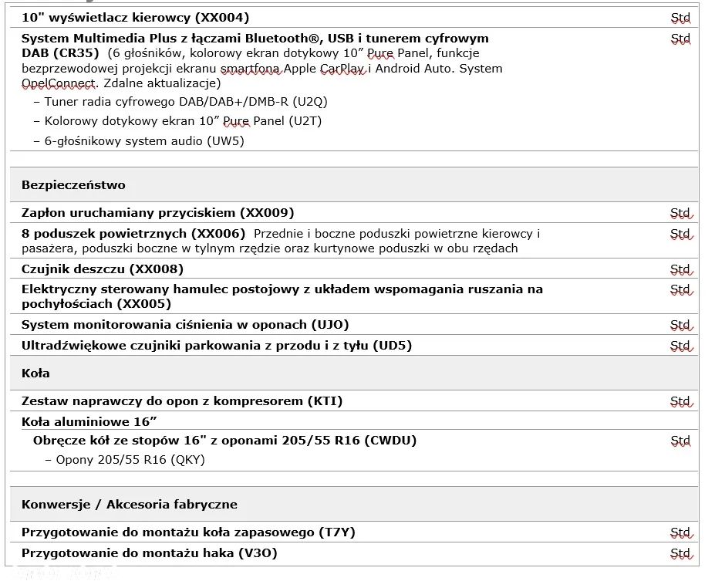
Task: Click "Przygotowanie do montażu koła zapasowego (T7Y)"
Action: pos(188,532)
